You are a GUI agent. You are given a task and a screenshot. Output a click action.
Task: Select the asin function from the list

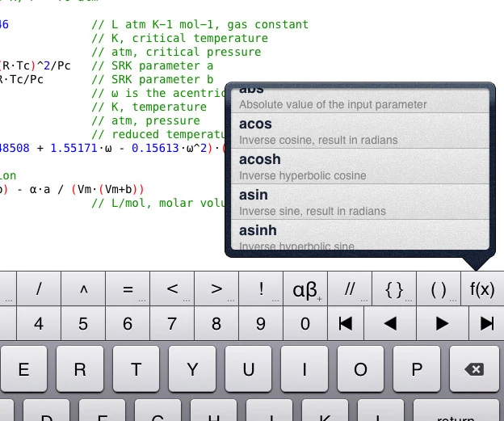[360, 202]
